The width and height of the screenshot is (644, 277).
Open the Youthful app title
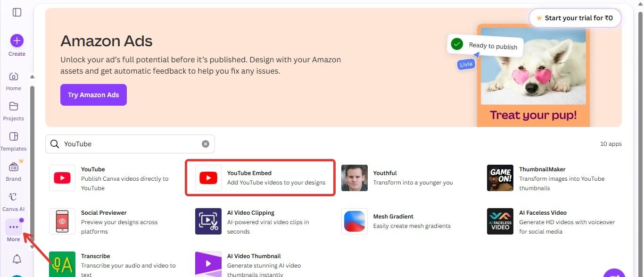(385, 173)
